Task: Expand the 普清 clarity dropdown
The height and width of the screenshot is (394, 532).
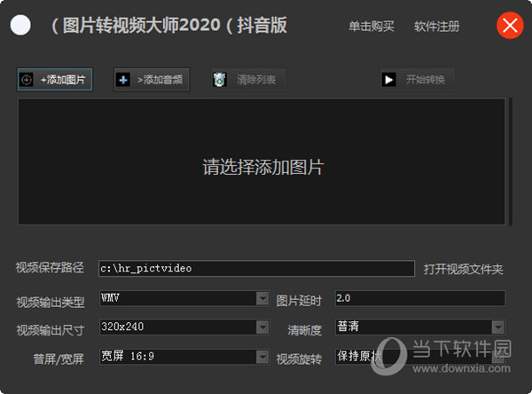Action: [497, 327]
